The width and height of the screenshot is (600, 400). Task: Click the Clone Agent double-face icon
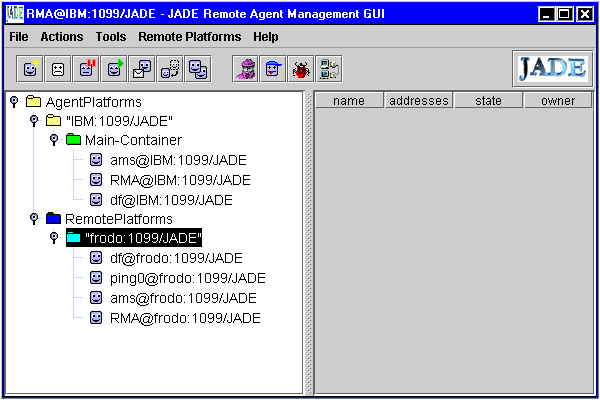199,69
